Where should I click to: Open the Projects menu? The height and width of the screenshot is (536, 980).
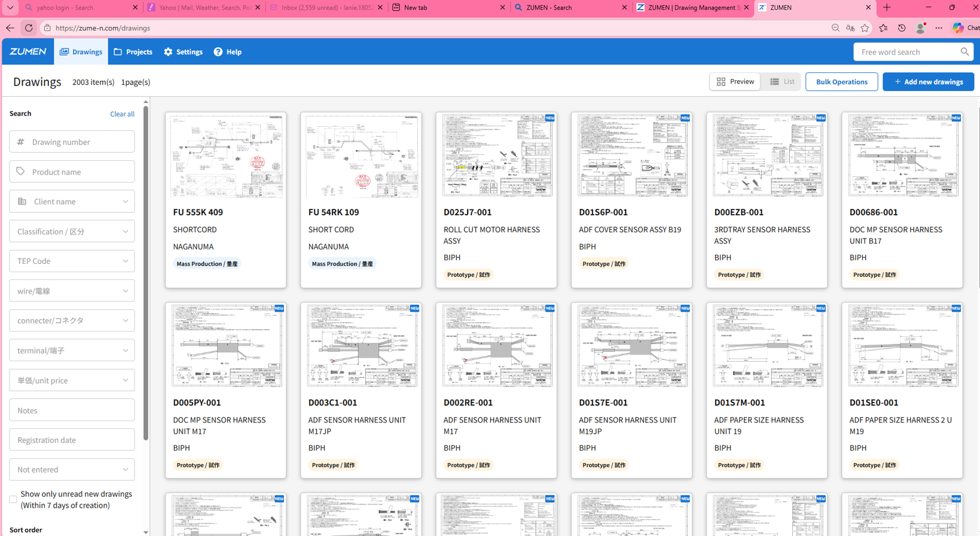coord(133,52)
